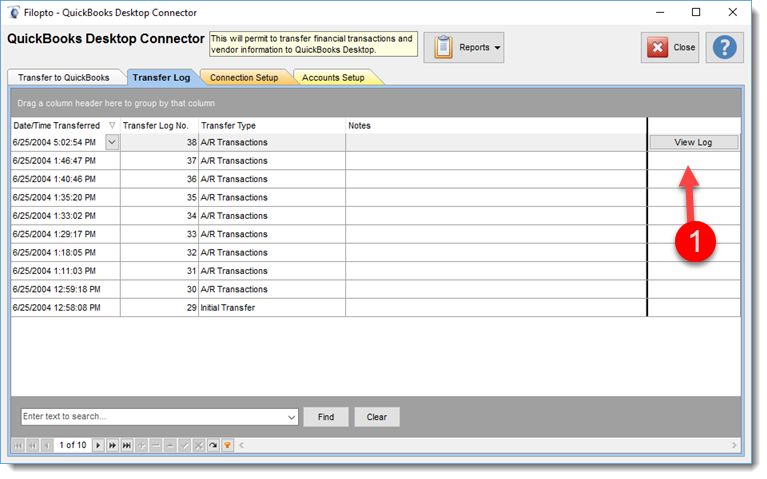The width and height of the screenshot is (767, 479).
Task: Open the help question mark icon
Action: tap(724, 47)
